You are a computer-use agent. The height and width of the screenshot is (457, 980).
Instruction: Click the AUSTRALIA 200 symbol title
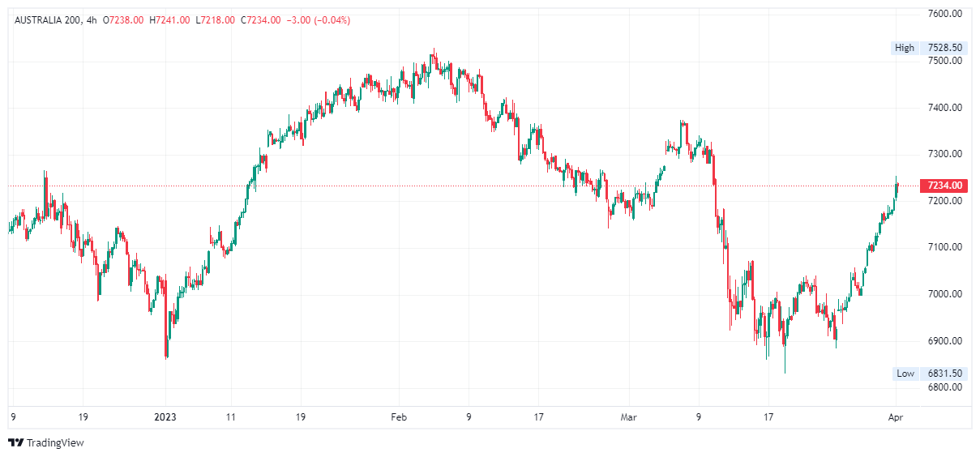pyautogui.click(x=47, y=20)
